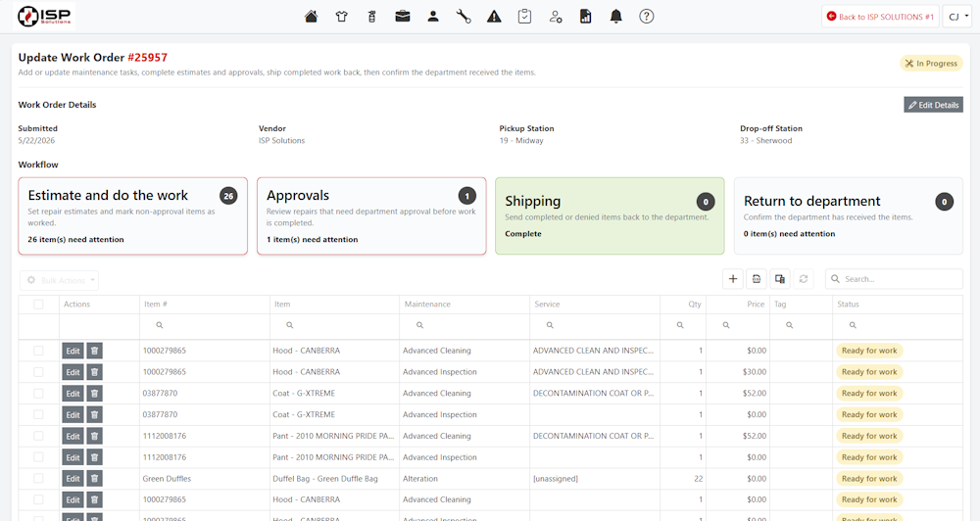Click Back to ISP SOLUTIONS #1
The image size is (980, 521).
[880, 17]
